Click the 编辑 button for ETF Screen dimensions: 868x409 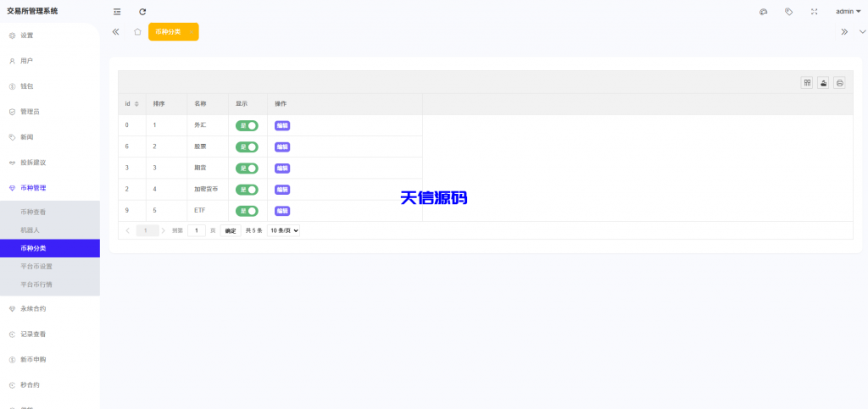[282, 211]
